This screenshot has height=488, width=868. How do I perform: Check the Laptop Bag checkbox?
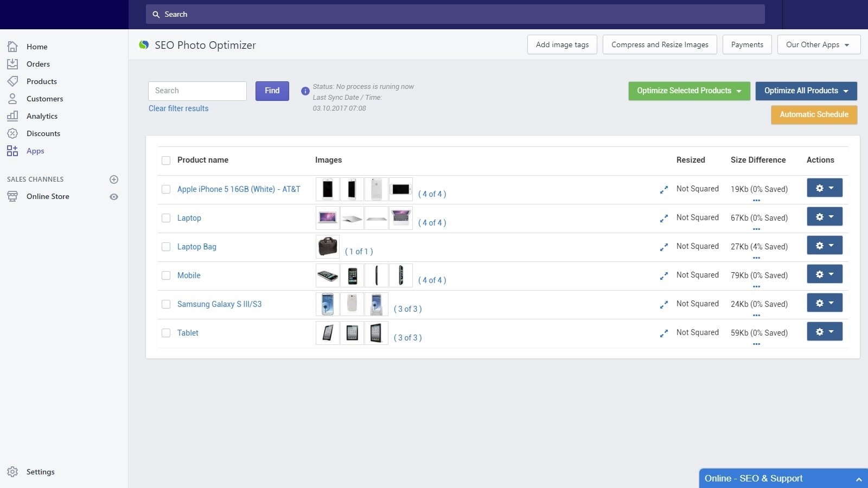point(166,247)
